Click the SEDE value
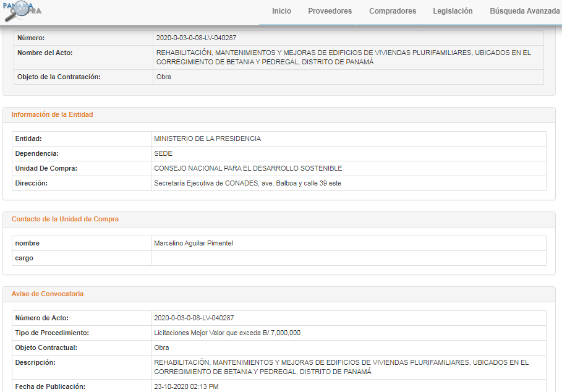Image resolution: width=562 pixels, height=392 pixels. [163, 154]
